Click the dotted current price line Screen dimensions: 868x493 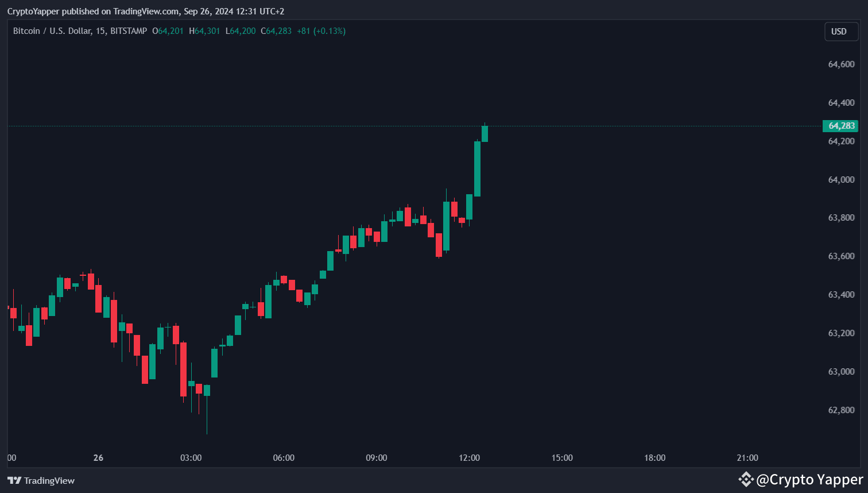coord(631,125)
